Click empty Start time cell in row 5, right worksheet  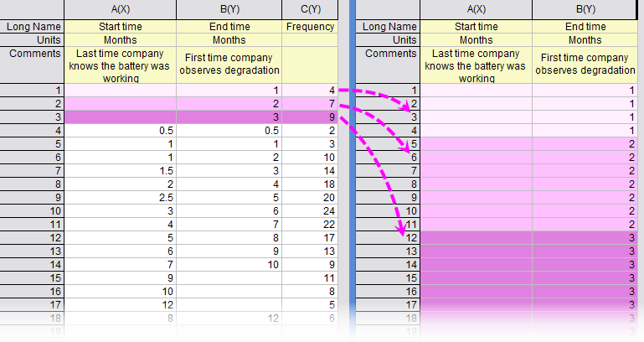tap(476, 144)
